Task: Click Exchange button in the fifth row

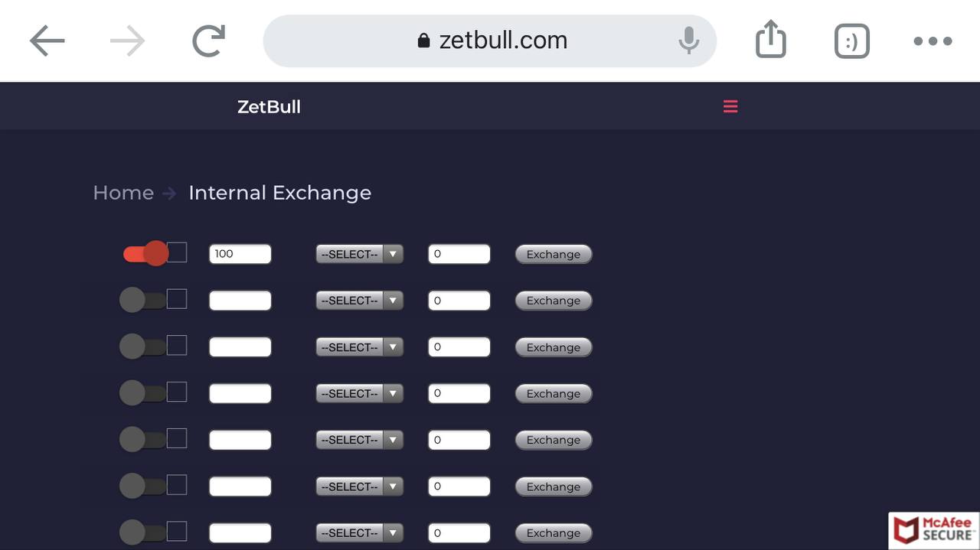Action: point(554,440)
